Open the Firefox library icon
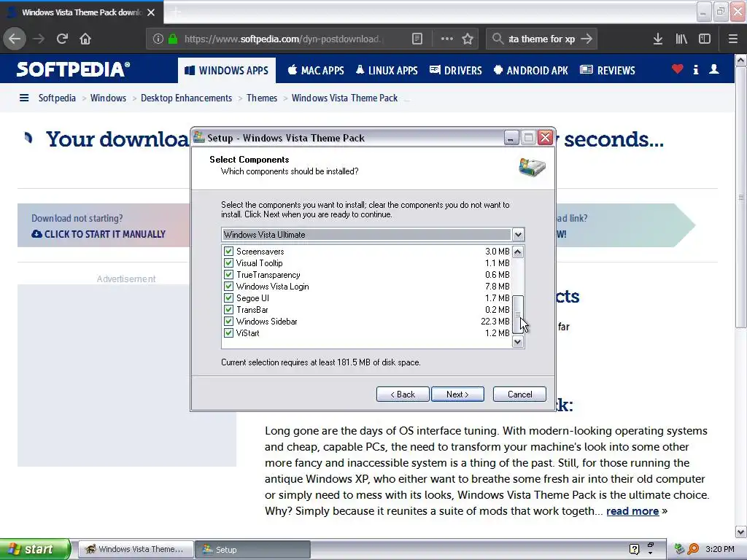Screen dimensions: 747x560 (681, 39)
